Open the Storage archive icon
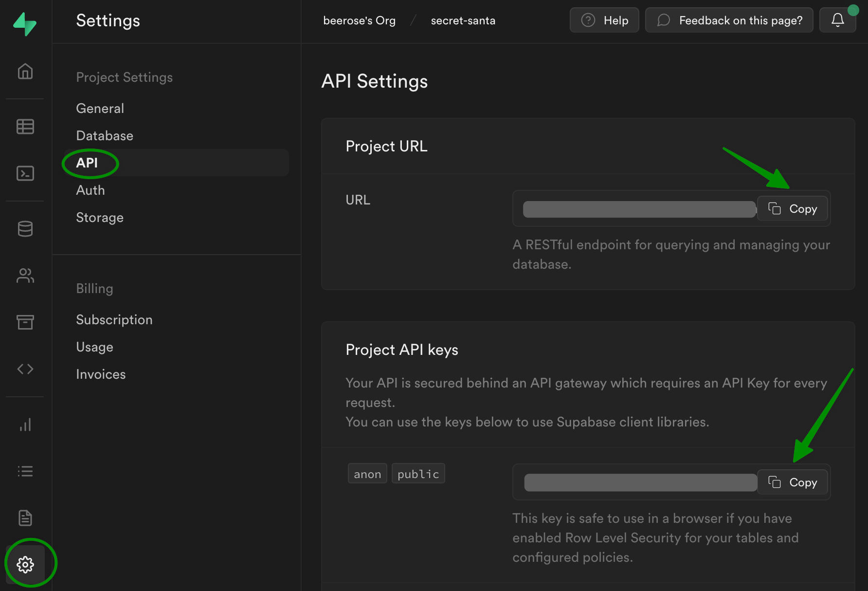Image resolution: width=868 pixels, height=591 pixels. (x=25, y=322)
